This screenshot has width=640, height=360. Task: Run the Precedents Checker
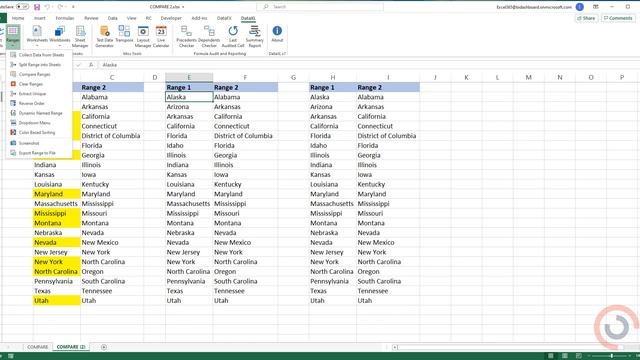(187, 36)
